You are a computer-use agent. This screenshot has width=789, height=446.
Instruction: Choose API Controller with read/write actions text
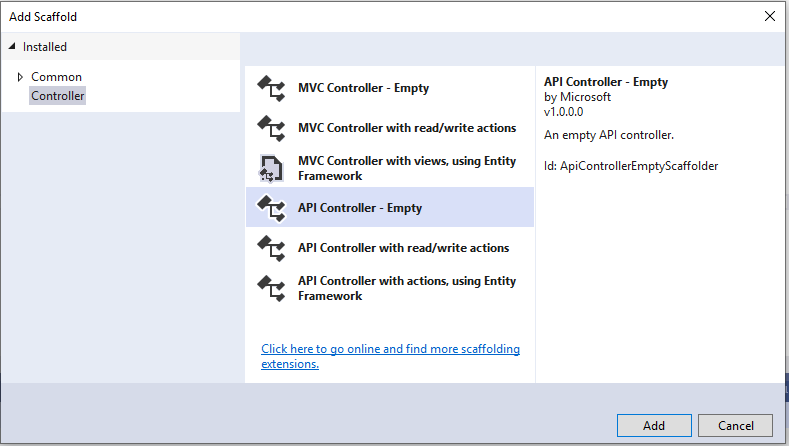tap(404, 248)
